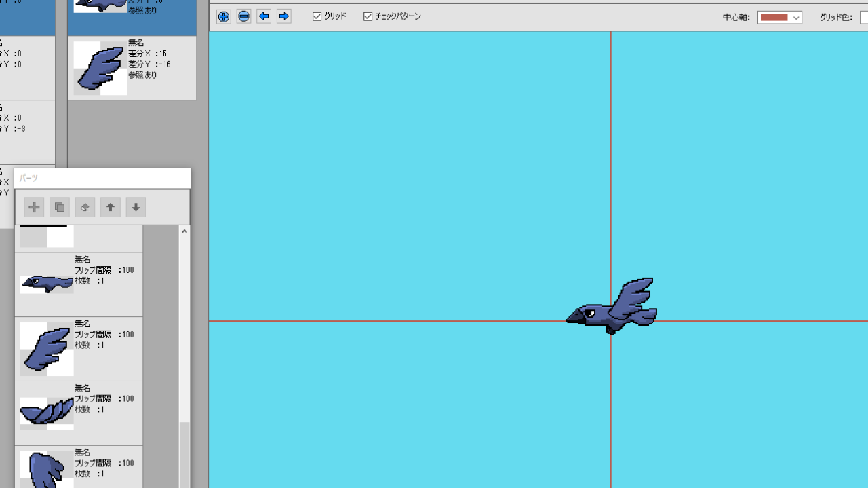
Task: Duplicate the part using copy icon
Action: point(60,207)
